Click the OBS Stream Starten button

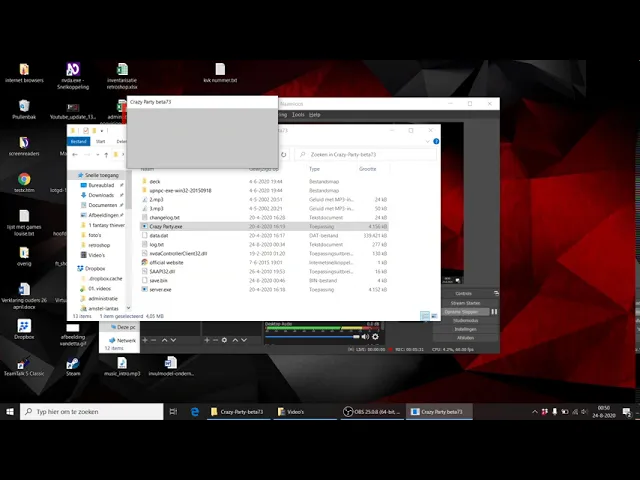(x=465, y=303)
